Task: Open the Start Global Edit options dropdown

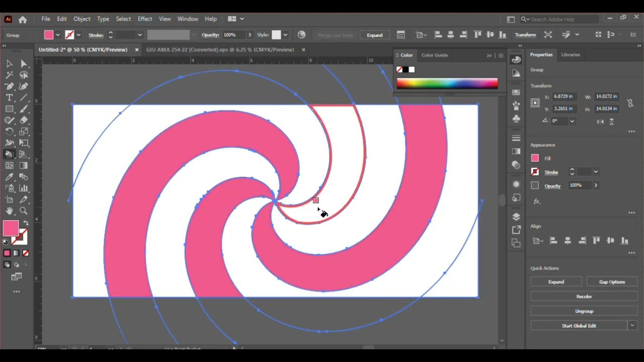Action: pyautogui.click(x=632, y=326)
